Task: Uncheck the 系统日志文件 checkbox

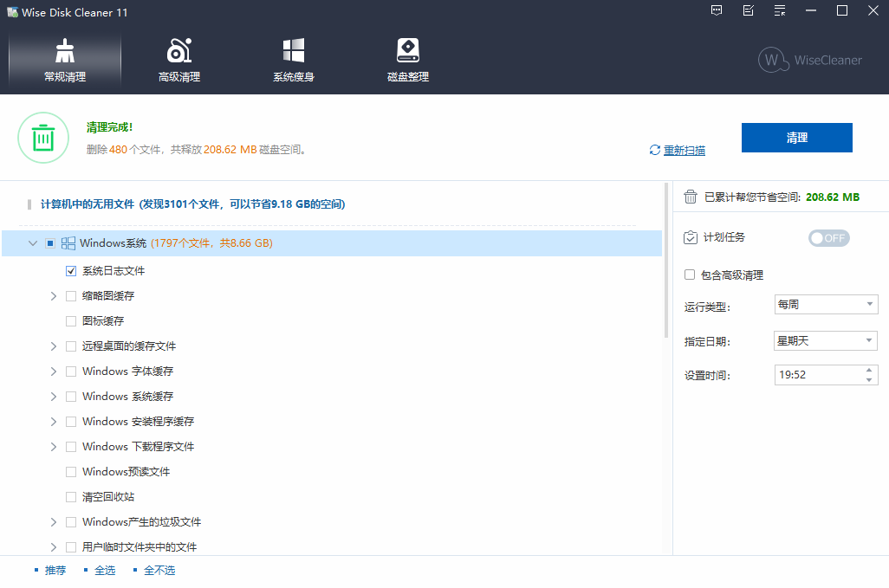Action: click(x=70, y=270)
